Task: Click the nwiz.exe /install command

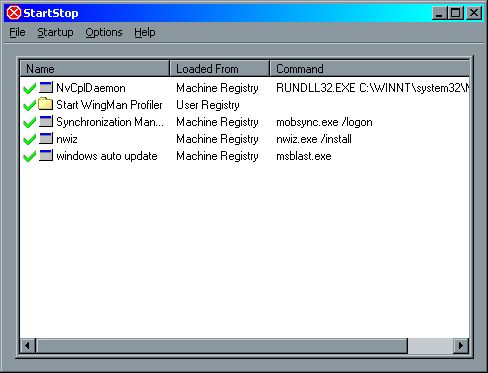Action: pos(314,139)
